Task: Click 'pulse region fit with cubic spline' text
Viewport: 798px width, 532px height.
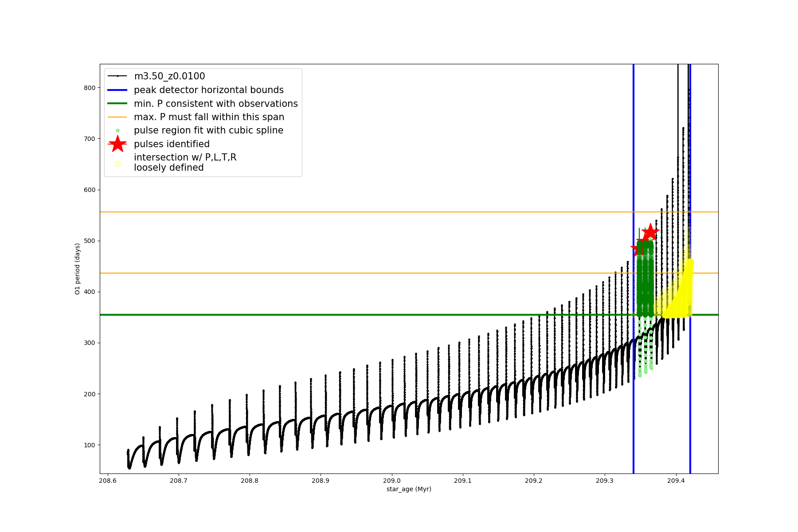Action: (x=208, y=130)
